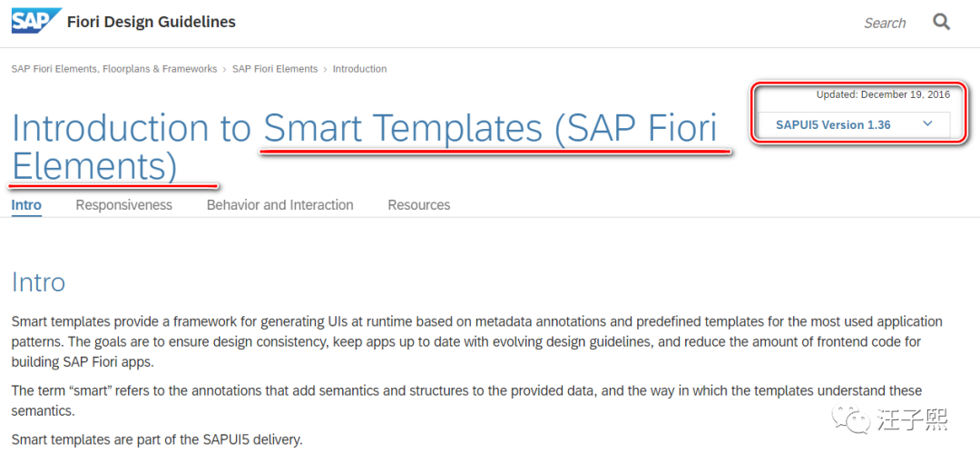Switch to the Responsiveness tab
The image size is (980, 463).
tap(123, 205)
